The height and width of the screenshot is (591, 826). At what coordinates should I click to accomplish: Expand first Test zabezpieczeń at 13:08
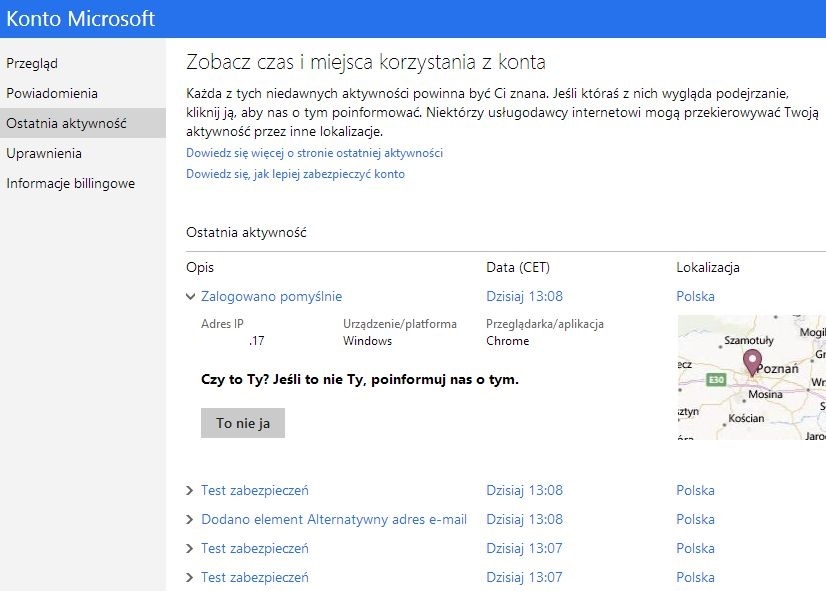coord(190,490)
